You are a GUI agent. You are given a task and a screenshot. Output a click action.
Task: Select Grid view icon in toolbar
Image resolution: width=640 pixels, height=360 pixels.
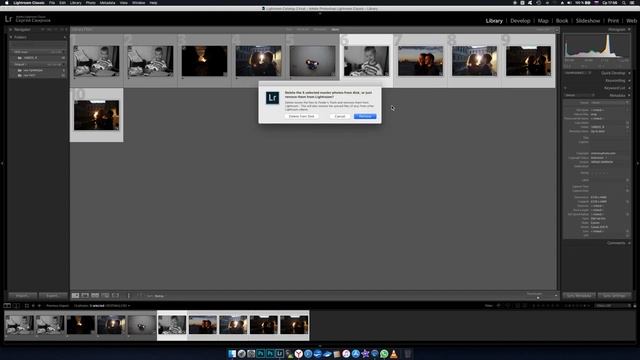(x=76, y=296)
